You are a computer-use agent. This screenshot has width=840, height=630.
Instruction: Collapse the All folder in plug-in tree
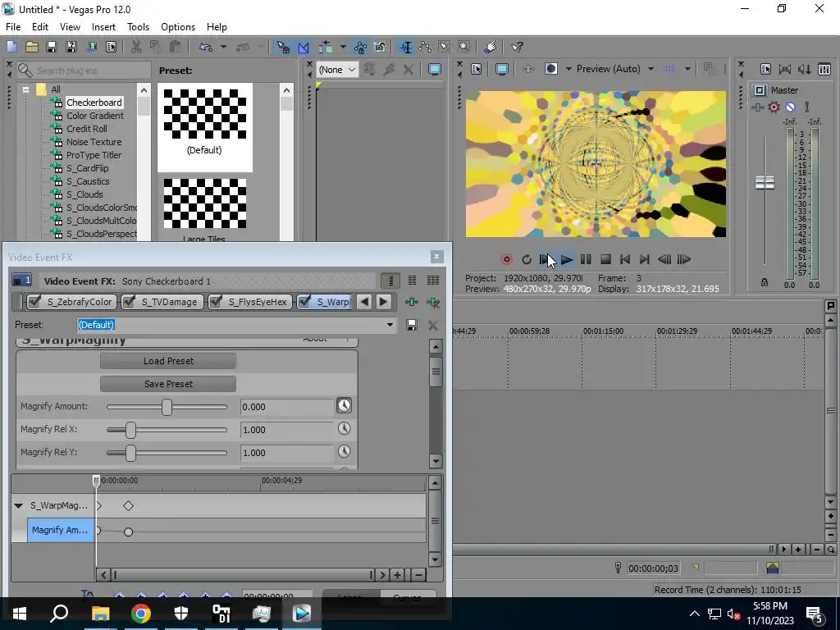point(25,89)
